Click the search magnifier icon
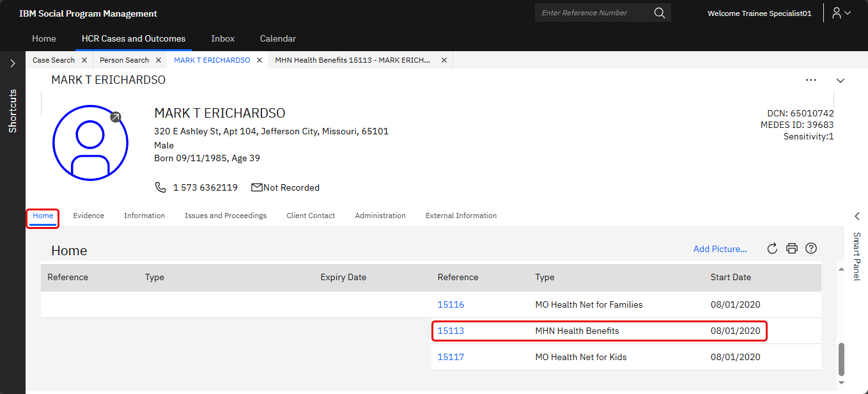 point(659,13)
